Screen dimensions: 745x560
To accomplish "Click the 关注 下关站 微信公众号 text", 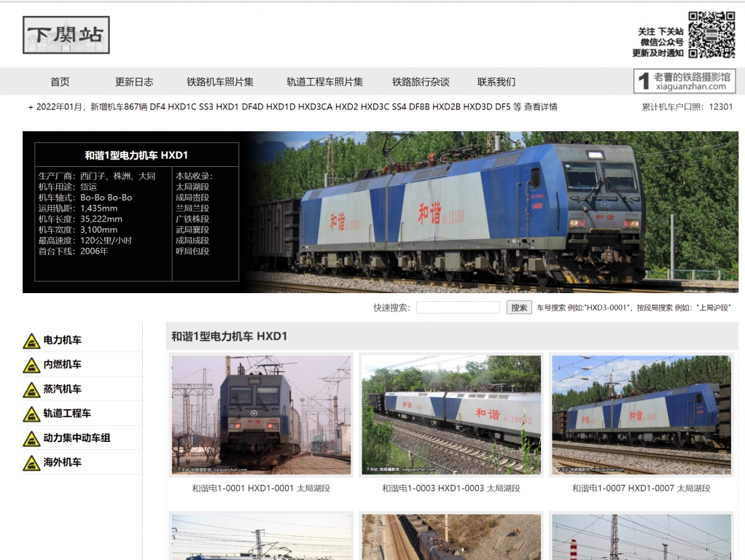I will click(658, 42).
